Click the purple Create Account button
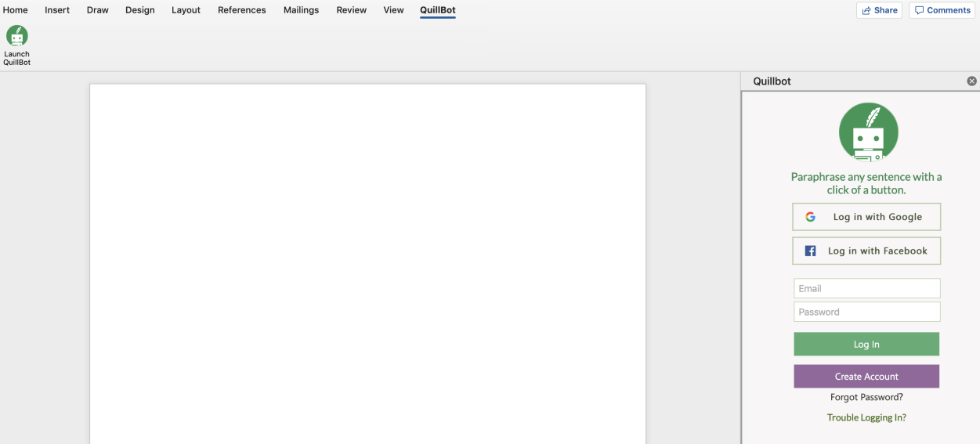This screenshot has height=444, width=980. click(x=866, y=376)
